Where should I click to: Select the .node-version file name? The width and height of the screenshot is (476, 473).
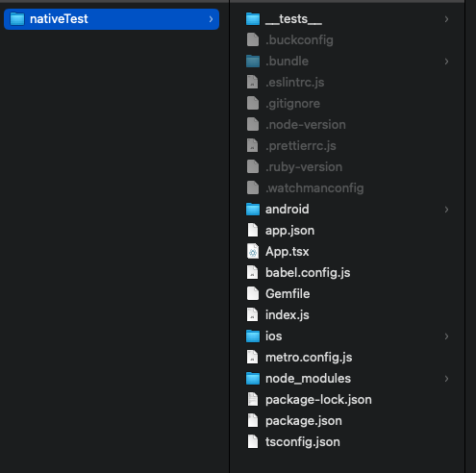tap(306, 125)
